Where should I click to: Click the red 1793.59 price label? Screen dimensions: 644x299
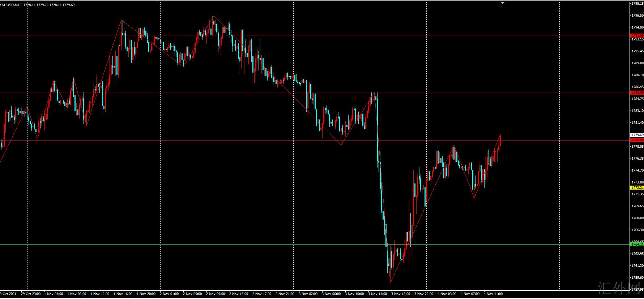[x=637, y=35]
